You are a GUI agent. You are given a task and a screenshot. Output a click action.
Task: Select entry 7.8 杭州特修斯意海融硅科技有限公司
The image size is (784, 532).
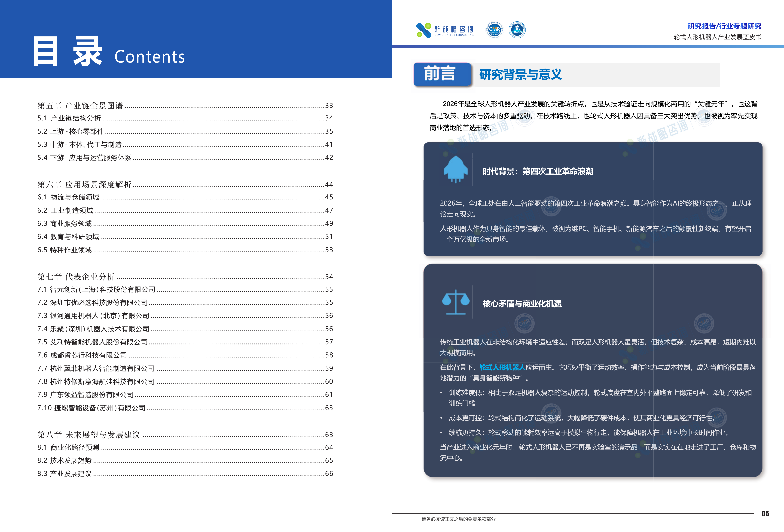pos(185,382)
